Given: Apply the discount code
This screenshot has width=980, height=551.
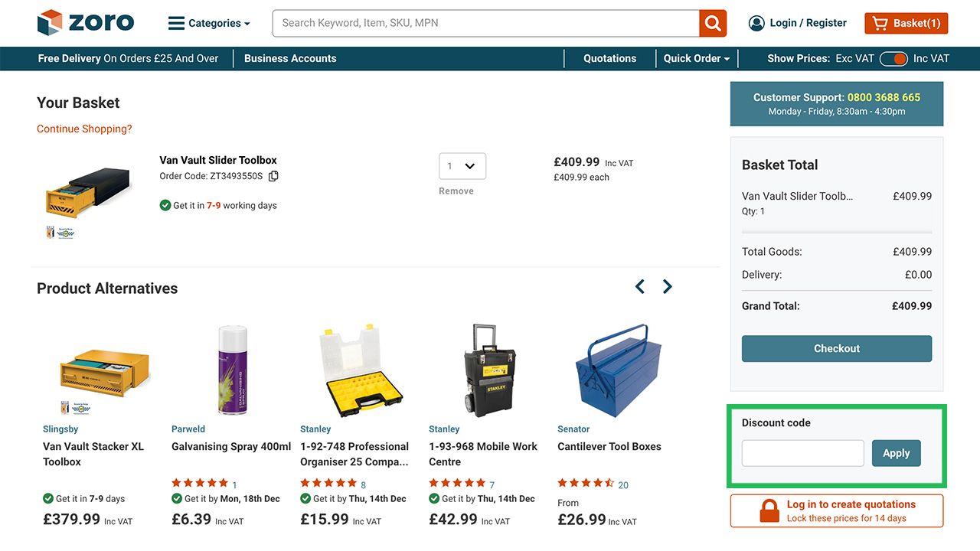Looking at the screenshot, I should 896,453.
